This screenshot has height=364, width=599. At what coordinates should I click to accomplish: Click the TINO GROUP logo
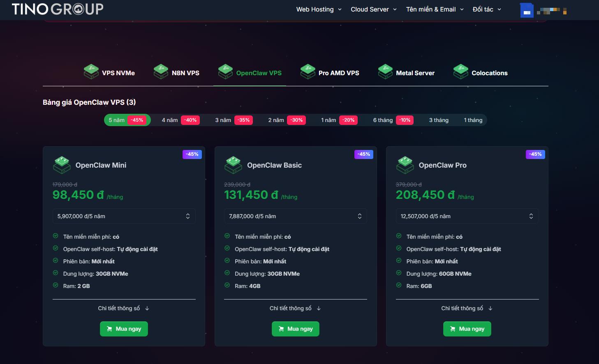pos(58,9)
